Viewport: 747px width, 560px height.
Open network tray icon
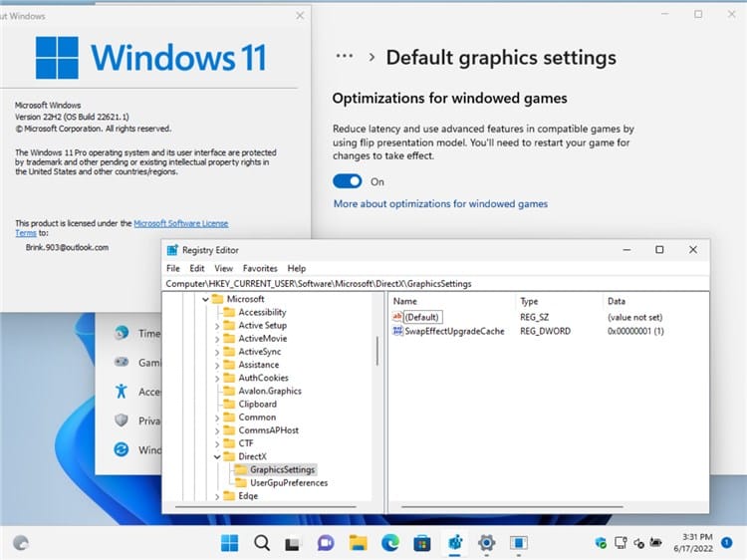[621, 542]
